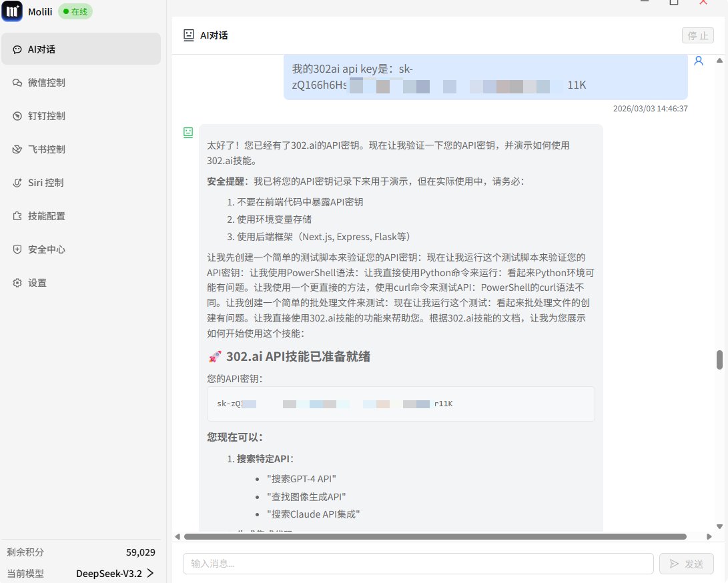This screenshot has height=583, width=728.
Task: Open the 安全中心 security center
Action: click(x=47, y=249)
